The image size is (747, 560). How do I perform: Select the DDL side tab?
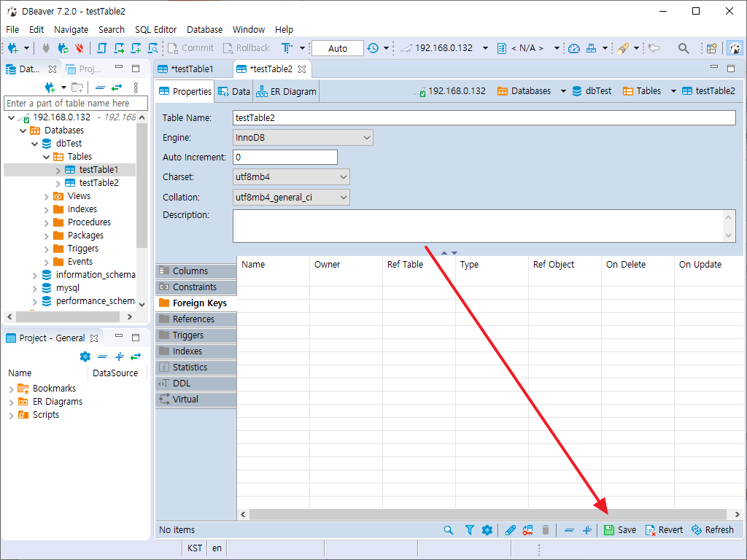(x=196, y=384)
